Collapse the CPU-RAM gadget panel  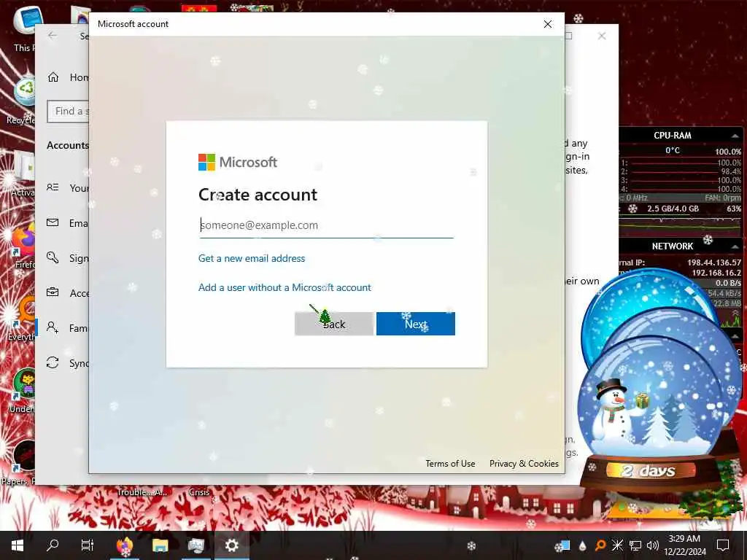735,136
